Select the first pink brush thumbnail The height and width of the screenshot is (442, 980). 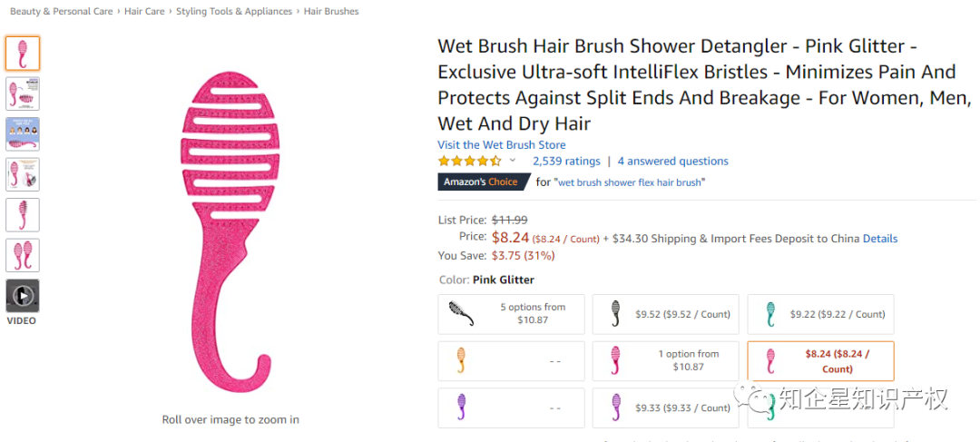pos(23,54)
